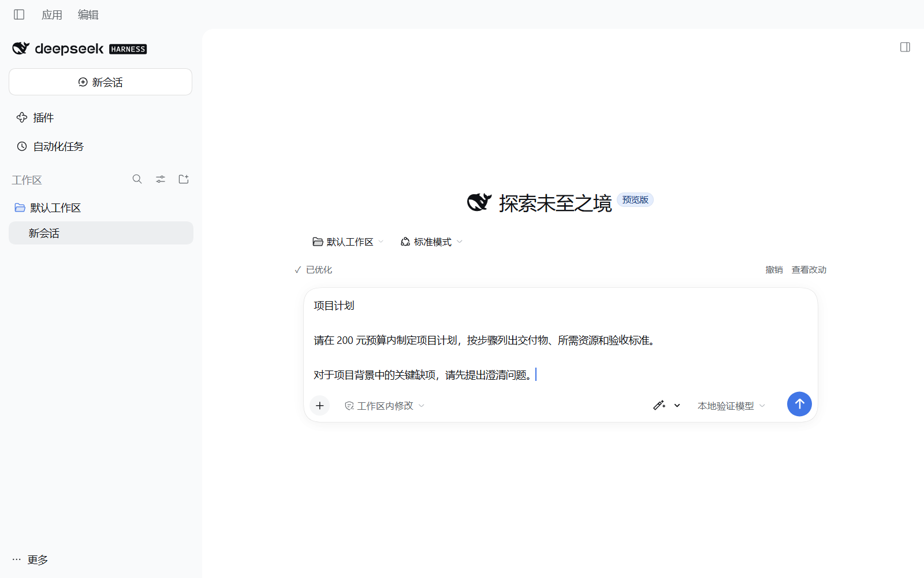Image resolution: width=924 pixels, height=578 pixels.
Task: Click the 项目计划 line in the prompt
Action: 334,306
